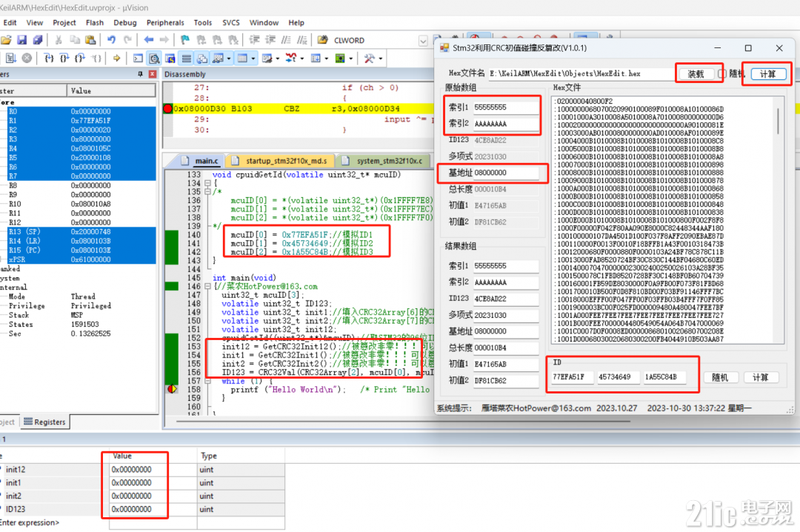Open the Trace windows icon
This screenshot has height=532, width=800.
[x=316, y=59]
